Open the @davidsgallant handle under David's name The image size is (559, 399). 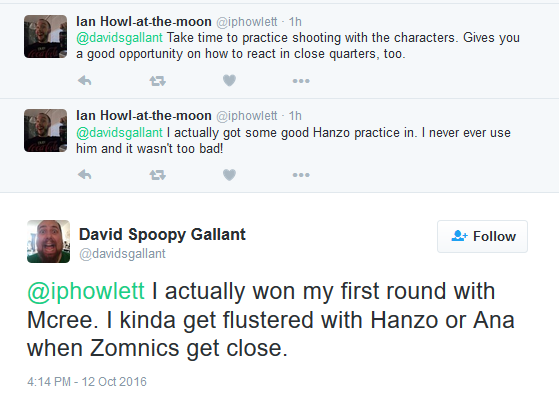122,254
